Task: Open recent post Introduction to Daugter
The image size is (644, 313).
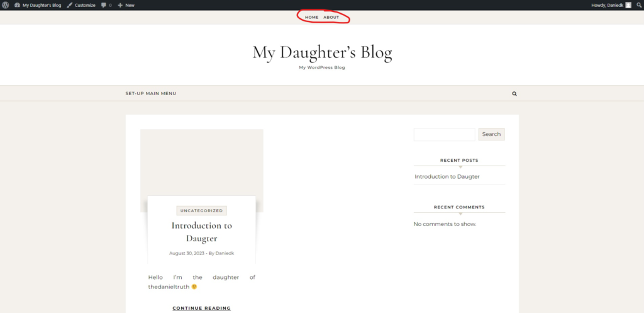Action: pos(447,176)
